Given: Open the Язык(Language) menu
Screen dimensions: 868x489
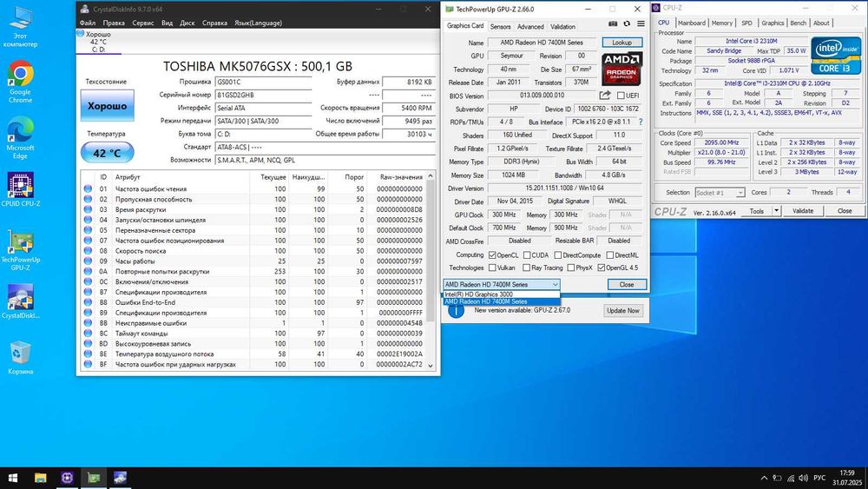Looking at the screenshot, I should coord(258,23).
